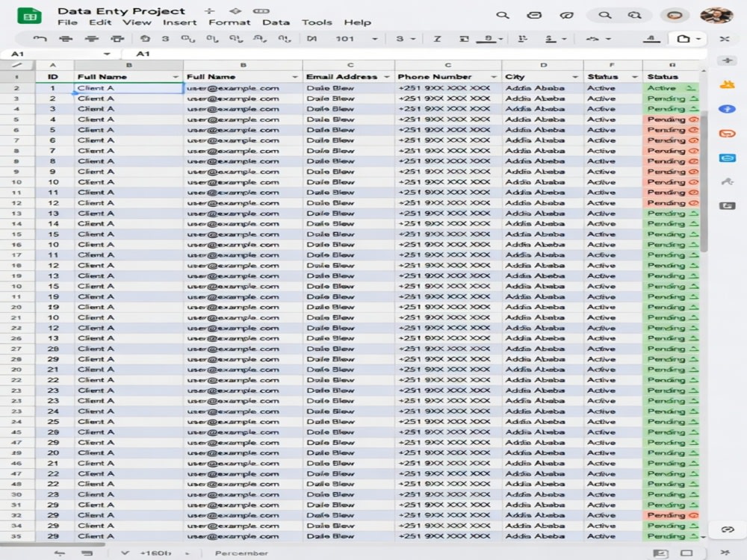Image resolution: width=747 pixels, height=560 pixels.
Task: Open the comments icon in the title bar
Action: coord(534,15)
